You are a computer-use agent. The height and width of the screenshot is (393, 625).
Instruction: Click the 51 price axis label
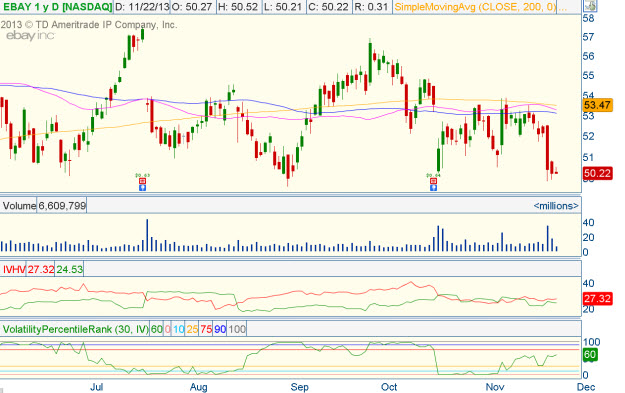(588, 157)
